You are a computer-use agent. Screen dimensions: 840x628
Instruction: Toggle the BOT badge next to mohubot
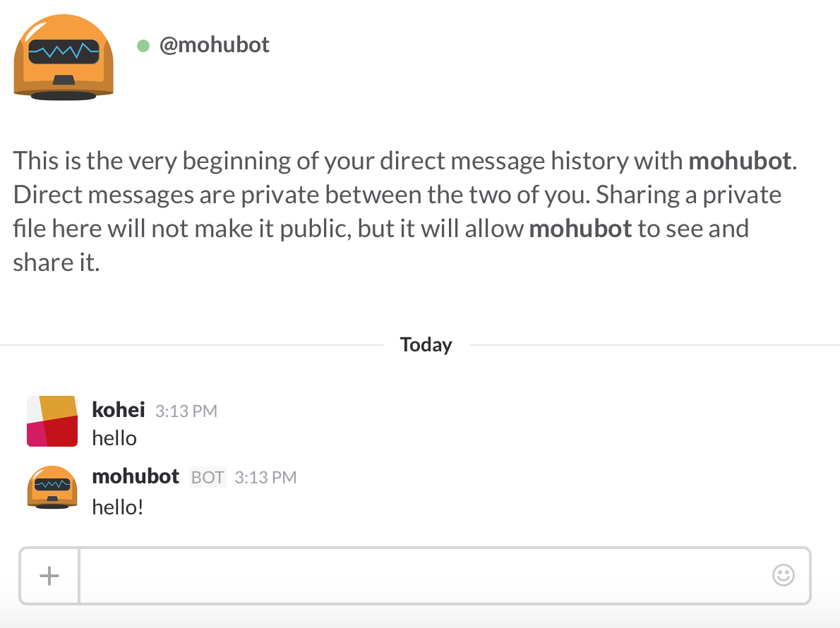click(207, 477)
